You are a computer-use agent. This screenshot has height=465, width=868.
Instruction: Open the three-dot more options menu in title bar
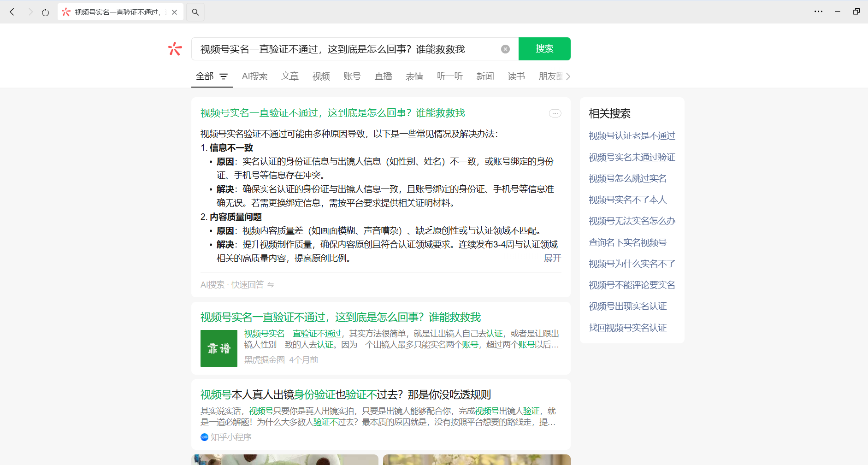coord(819,12)
